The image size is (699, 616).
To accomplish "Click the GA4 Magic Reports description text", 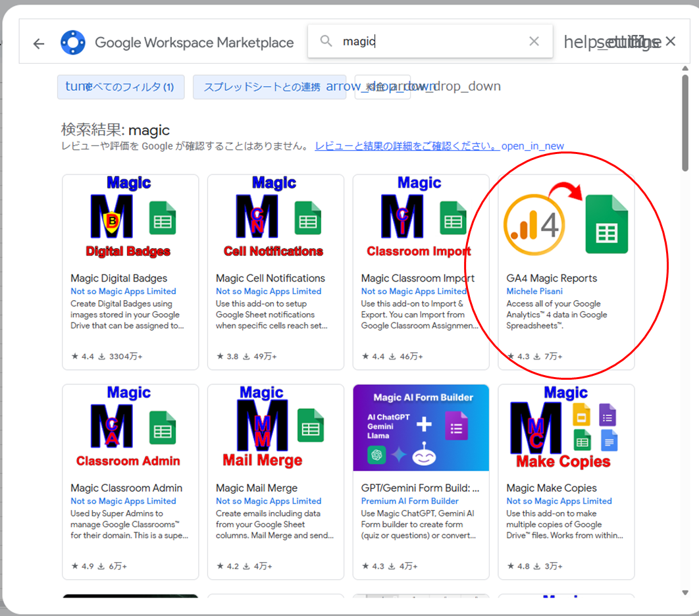I will (x=557, y=315).
